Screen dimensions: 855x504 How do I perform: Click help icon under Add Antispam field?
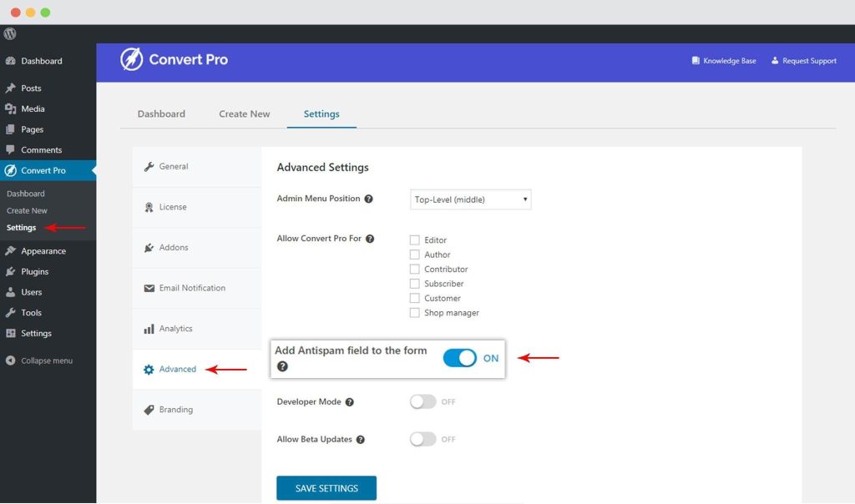click(x=282, y=366)
